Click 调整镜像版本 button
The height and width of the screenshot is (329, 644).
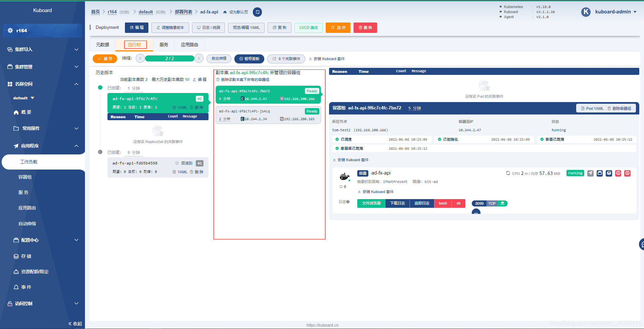click(170, 28)
